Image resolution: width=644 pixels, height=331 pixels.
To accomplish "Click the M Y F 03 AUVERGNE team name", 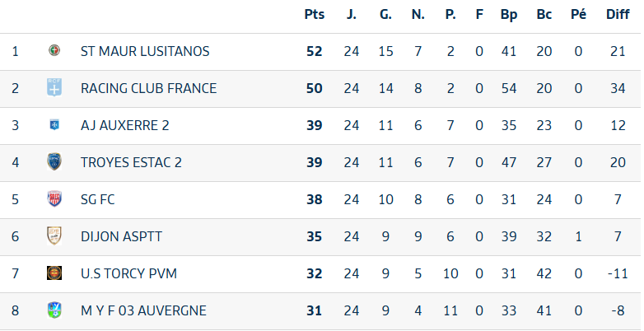I will click(143, 310).
